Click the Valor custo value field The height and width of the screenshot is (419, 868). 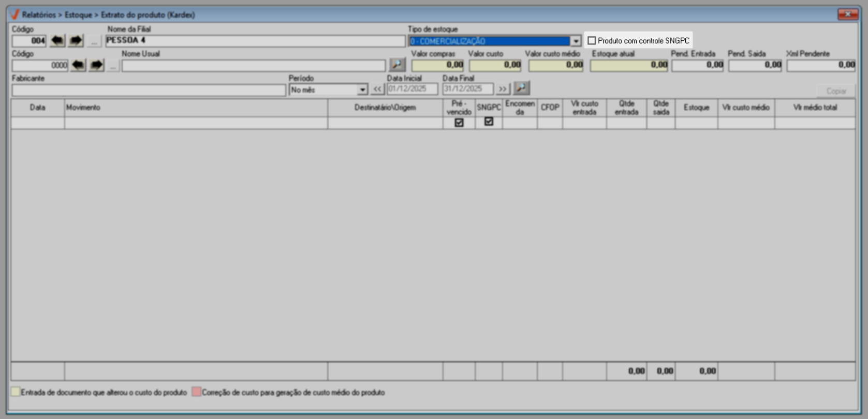coord(495,65)
